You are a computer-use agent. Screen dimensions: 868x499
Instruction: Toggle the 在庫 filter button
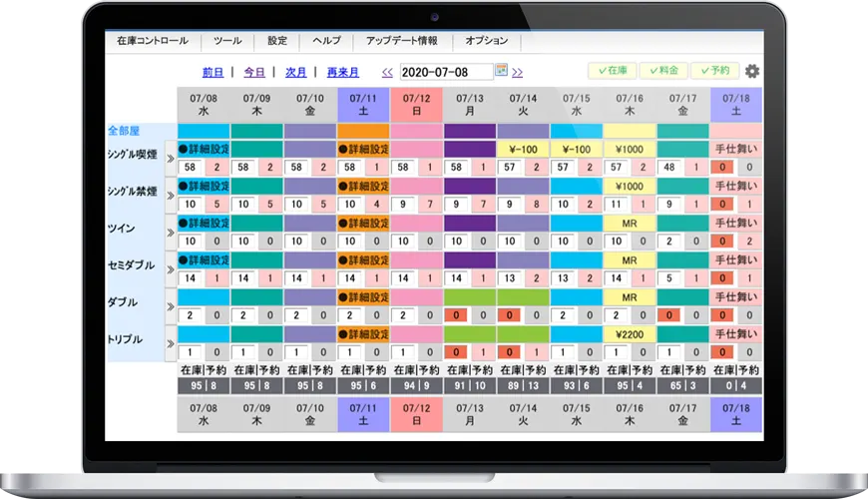click(613, 70)
